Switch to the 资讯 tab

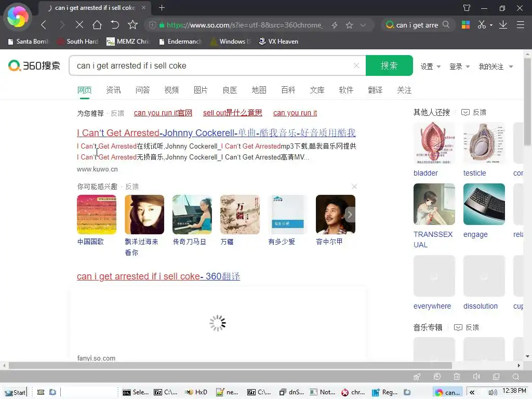(113, 90)
